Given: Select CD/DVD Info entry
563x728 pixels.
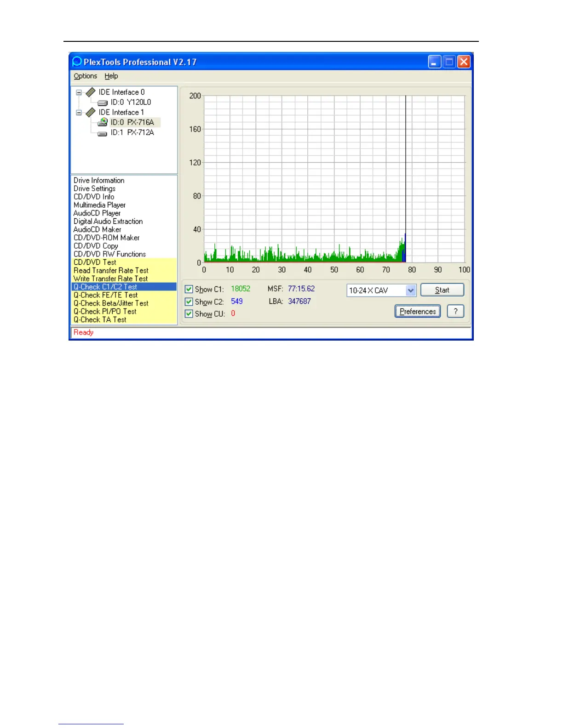Looking at the screenshot, I should coord(94,197).
